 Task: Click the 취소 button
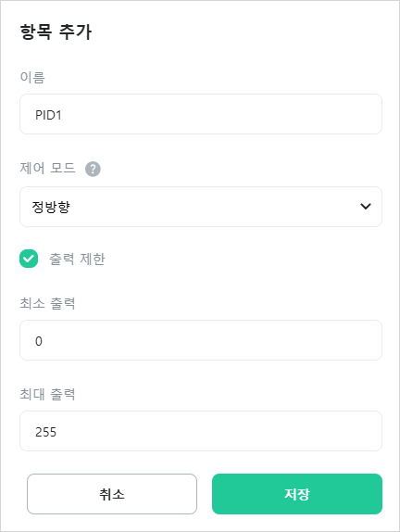(112, 494)
